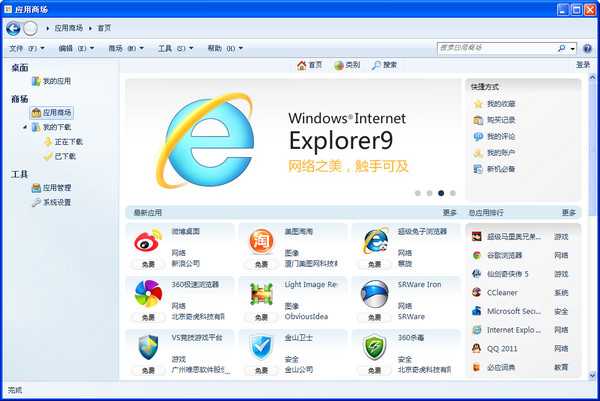Select the 360极速浏览器 colorful icon
600x401 pixels.
tap(148, 294)
